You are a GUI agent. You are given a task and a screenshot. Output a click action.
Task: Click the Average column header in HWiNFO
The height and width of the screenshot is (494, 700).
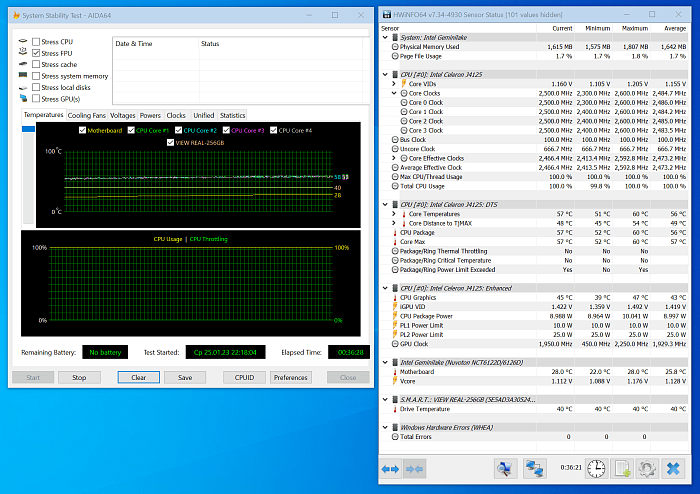pyautogui.click(x=669, y=28)
